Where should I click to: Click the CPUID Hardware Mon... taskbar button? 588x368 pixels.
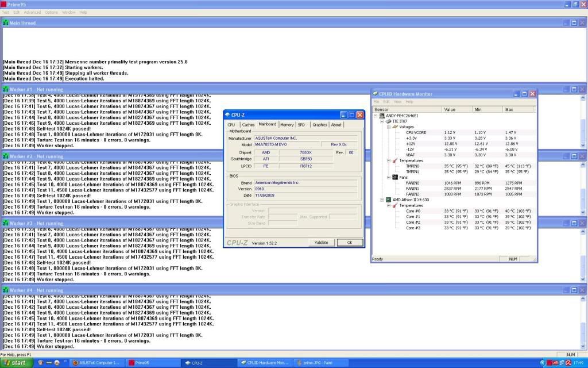click(266, 363)
